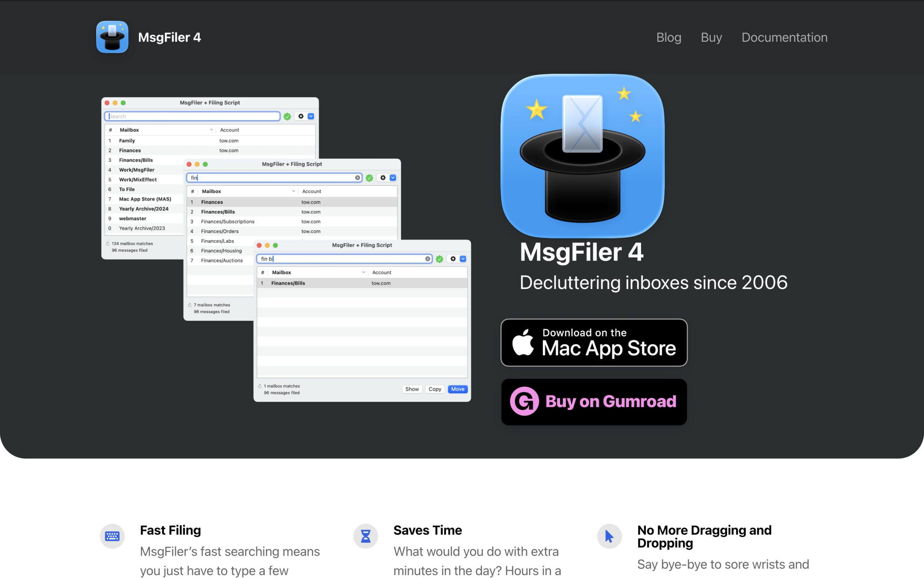
Task: Select the Finances/Labs mailbox row
Action: (220, 241)
